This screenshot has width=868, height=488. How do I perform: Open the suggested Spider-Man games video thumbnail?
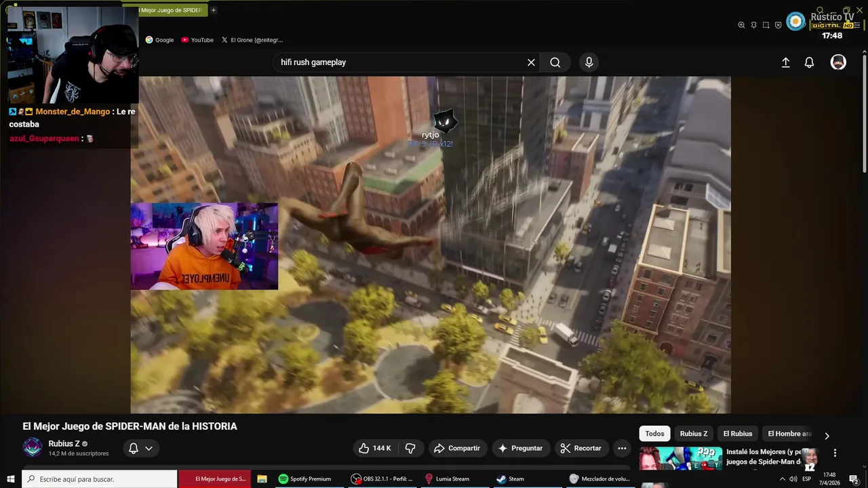tap(680, 459)
